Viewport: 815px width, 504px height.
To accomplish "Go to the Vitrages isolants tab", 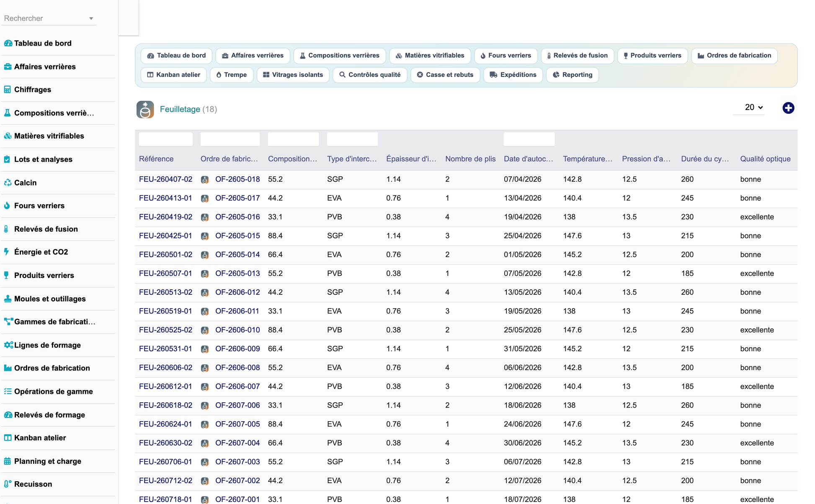I will click(x=293, y=75).
